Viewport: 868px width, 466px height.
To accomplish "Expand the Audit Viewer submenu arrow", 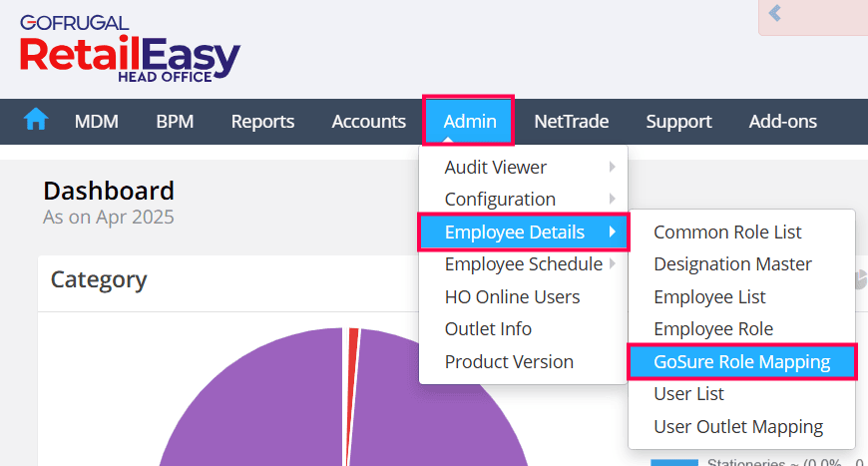I will click(612, 167).
